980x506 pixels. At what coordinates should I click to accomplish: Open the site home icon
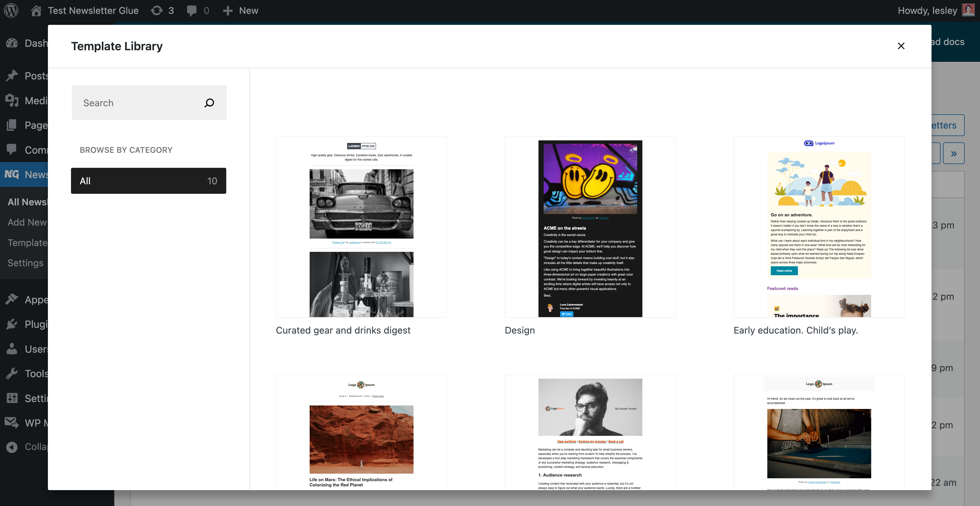pos(36,10)
